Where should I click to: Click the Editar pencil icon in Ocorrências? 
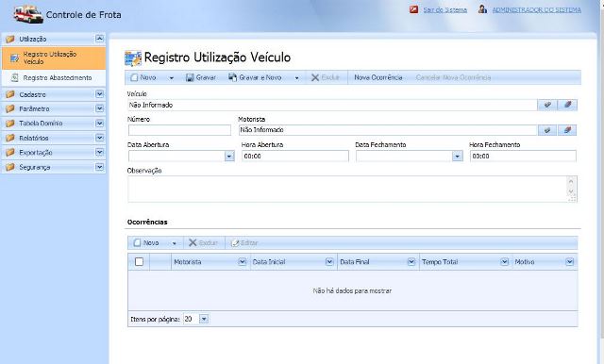[x=235, y=242]
